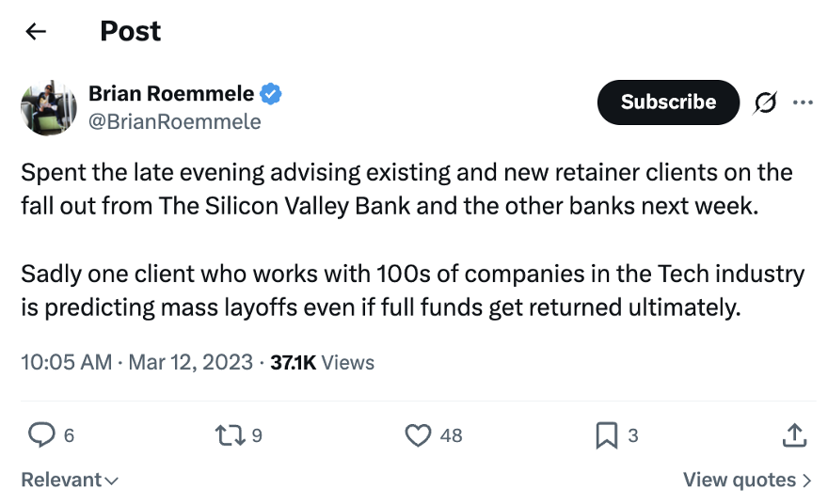Click the chevron next to View quotes
The width and height of the screenshot is (828, 504).
click(x=806, y=480)
